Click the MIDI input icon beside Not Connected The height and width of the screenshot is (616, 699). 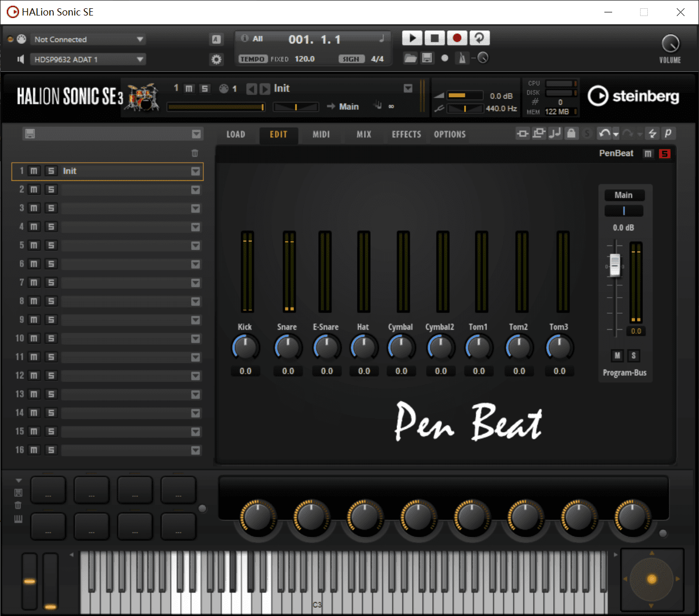point(21,39)
